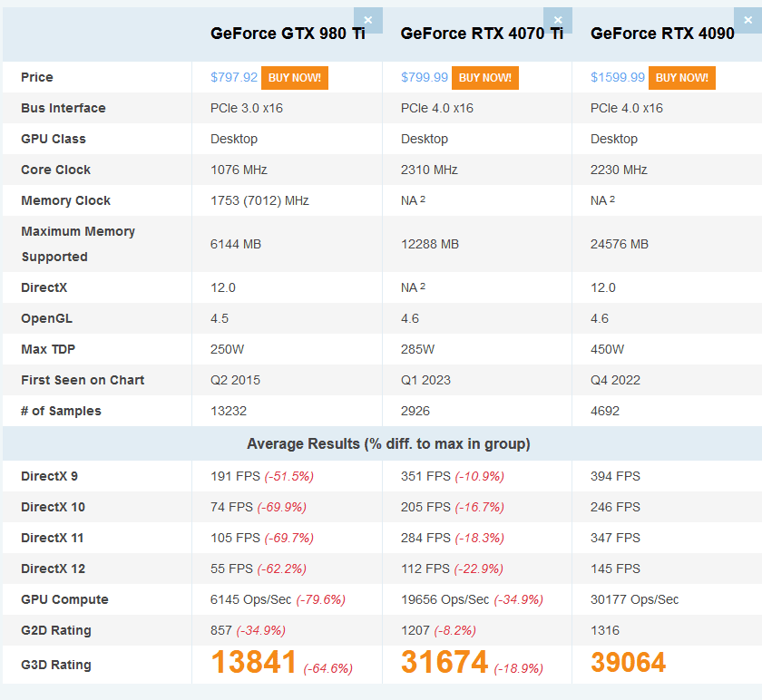Select the DirectX 12 row label
This screenshot has width=762, height=700.
(53, 569)
